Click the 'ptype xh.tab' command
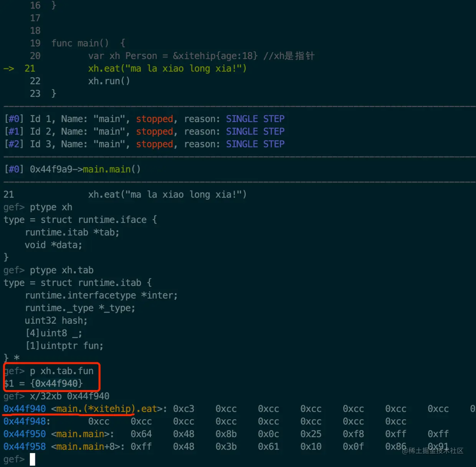This screenshot has width=476, height=467. pos(62,270)
